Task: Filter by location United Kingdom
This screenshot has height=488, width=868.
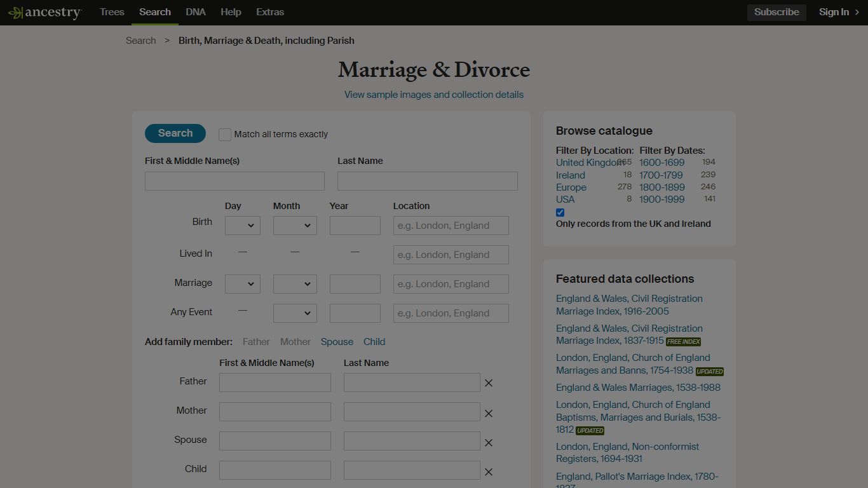Action: 590,163
